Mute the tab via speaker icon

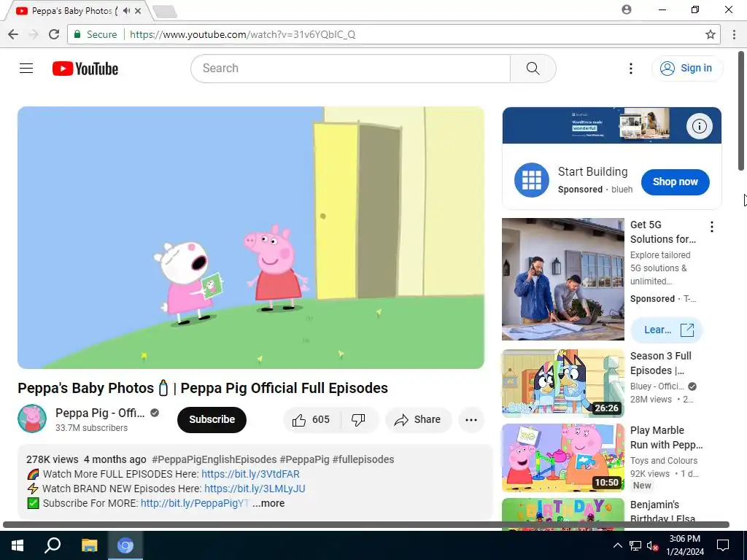pyautogui.click(x=126, y=10)
